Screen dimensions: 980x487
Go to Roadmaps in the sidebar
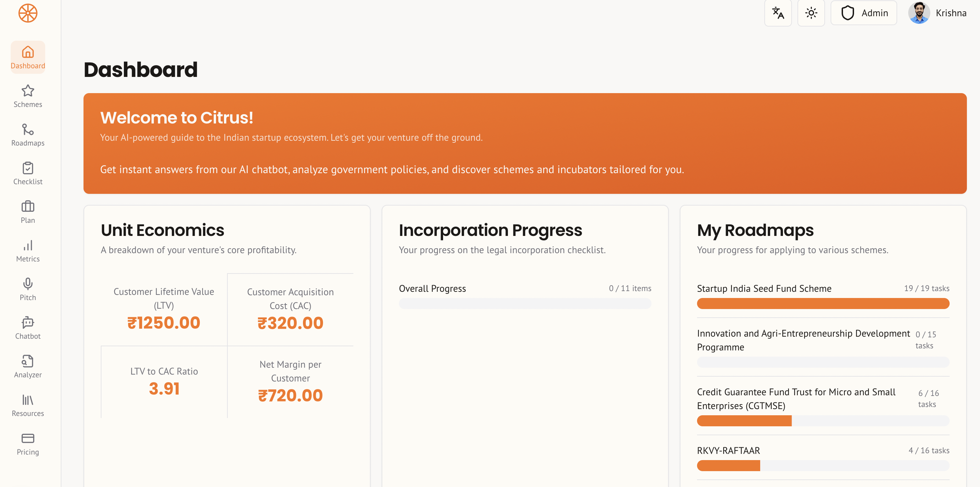pos(28,135)
